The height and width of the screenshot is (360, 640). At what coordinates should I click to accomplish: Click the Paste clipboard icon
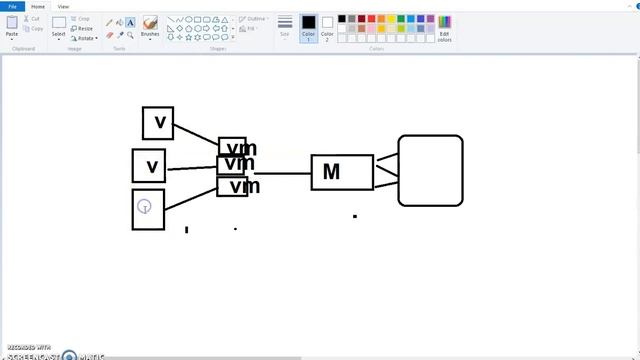[x=12, y=22]
